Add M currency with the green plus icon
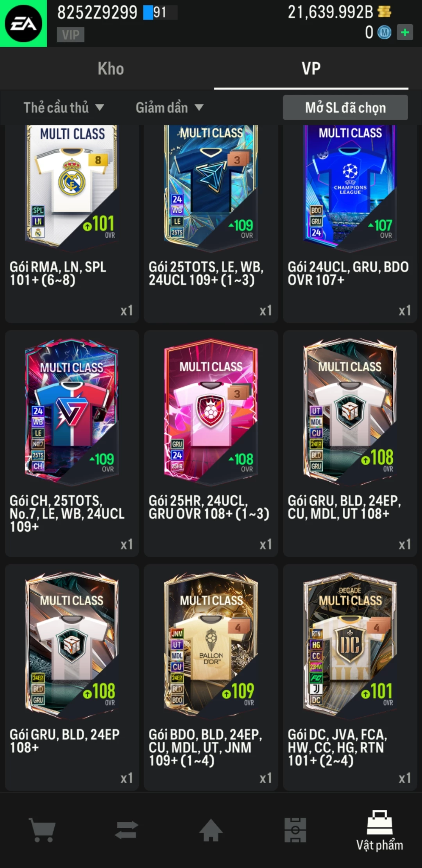 tap(405, 32)
